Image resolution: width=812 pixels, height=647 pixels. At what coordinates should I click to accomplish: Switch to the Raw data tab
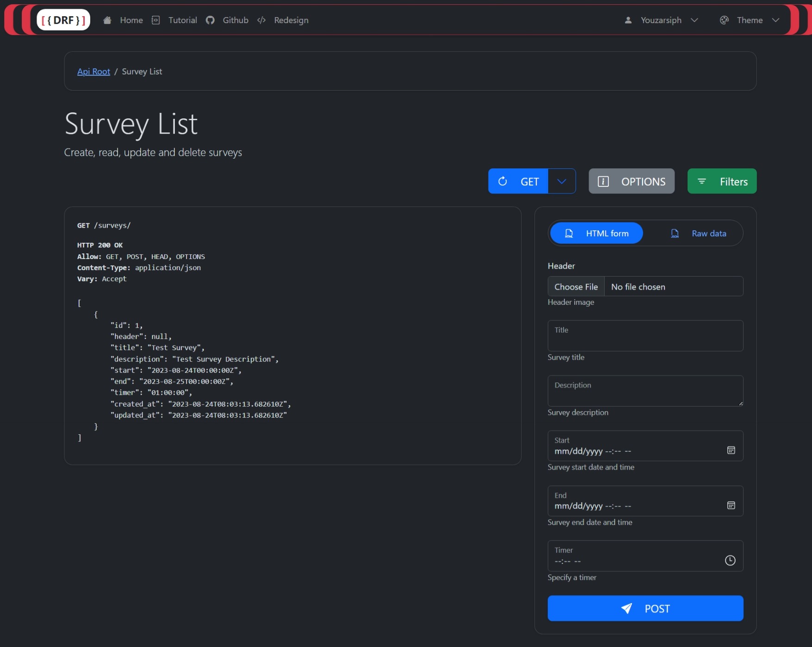(698, 233)
